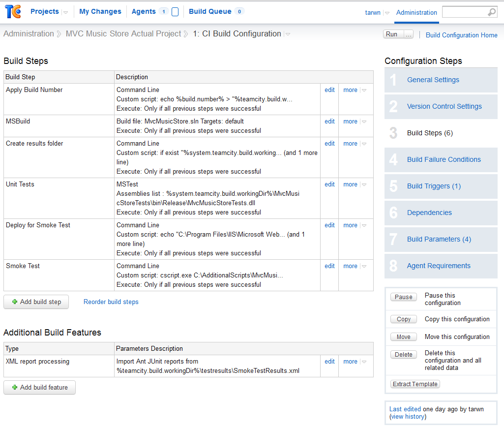Edit the Deploy for Smoke Test step
The image size is (504, 429).
[x=329, y=225]
